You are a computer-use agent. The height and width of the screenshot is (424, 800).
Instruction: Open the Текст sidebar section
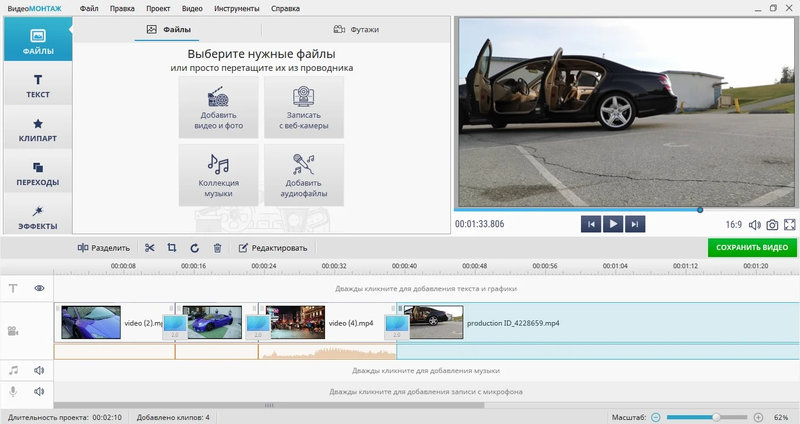tap(38, 85)
